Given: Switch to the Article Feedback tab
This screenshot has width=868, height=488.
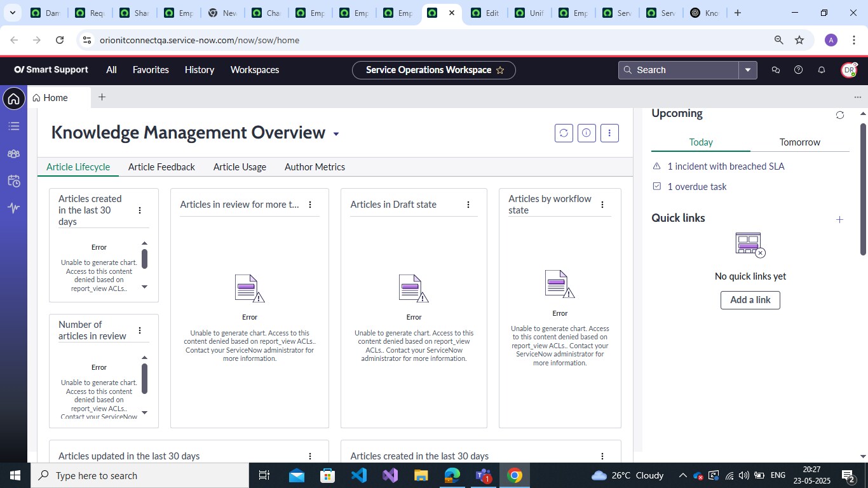Looking at the screenshot, I should click(x=161, y=166).
